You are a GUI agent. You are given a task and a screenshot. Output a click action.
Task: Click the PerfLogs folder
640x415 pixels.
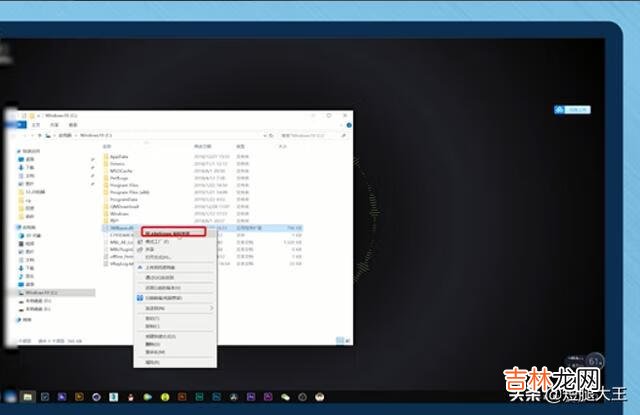click(120, 178)
